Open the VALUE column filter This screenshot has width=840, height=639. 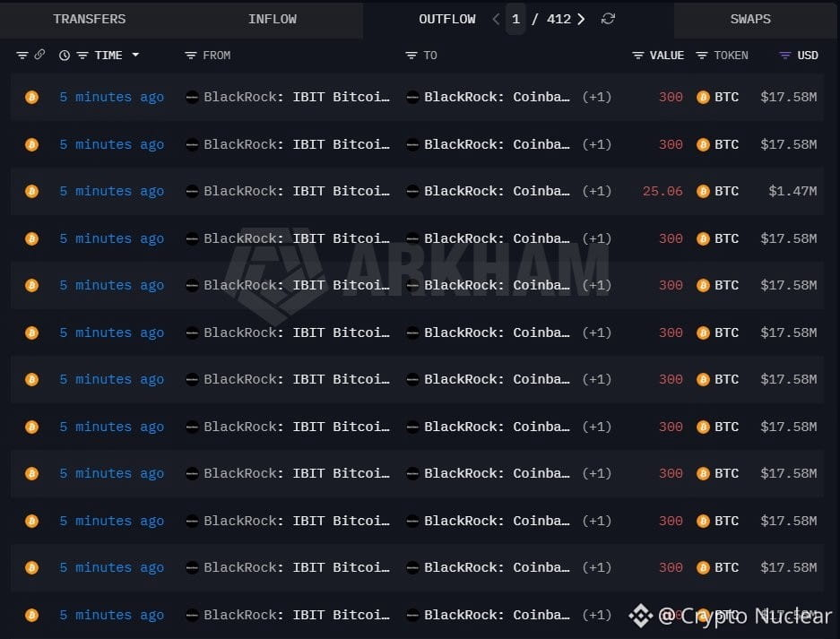click(x=637, y=56)
